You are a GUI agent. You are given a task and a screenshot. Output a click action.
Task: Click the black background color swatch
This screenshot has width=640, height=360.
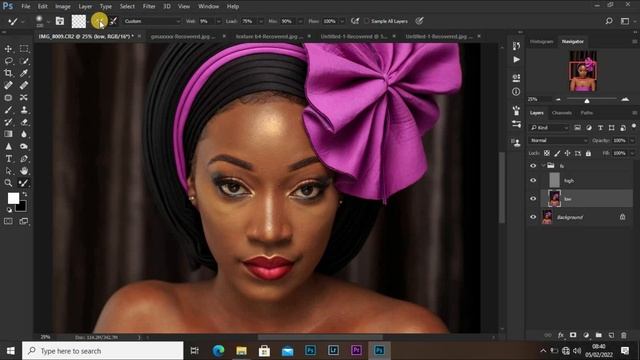coord(21,207)
